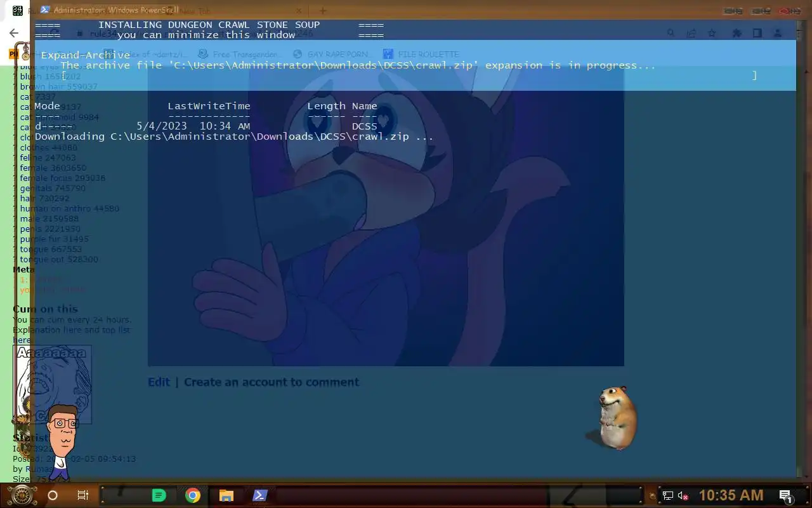Open network status tray icon
Viewport: 812px width, 508px height.
(668, 496)
